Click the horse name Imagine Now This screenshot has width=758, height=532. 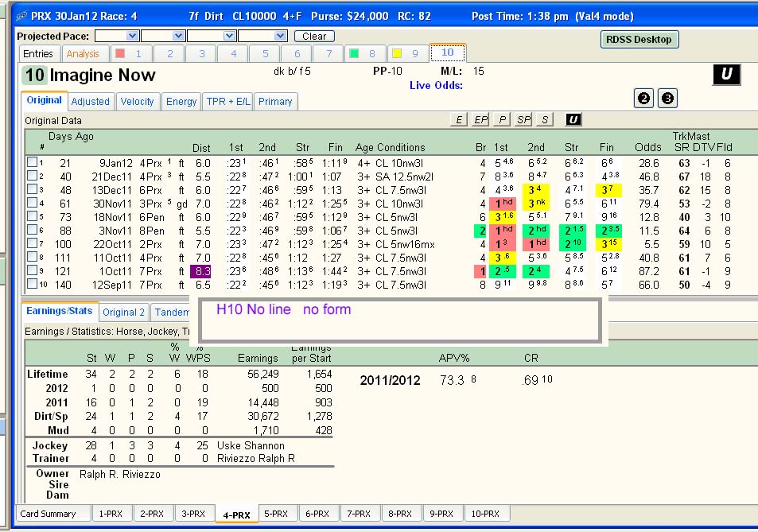pos(103,75)
